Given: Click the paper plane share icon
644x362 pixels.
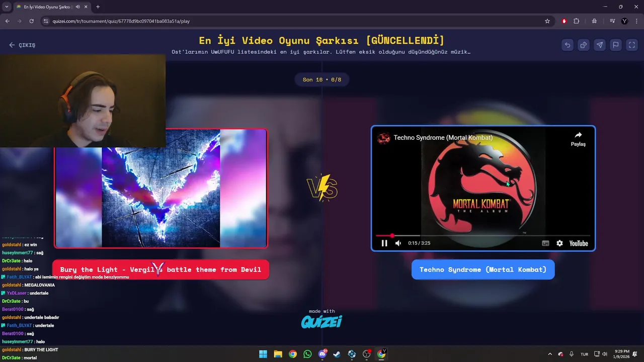Looking at the screenshot, I should click(600, 45).
